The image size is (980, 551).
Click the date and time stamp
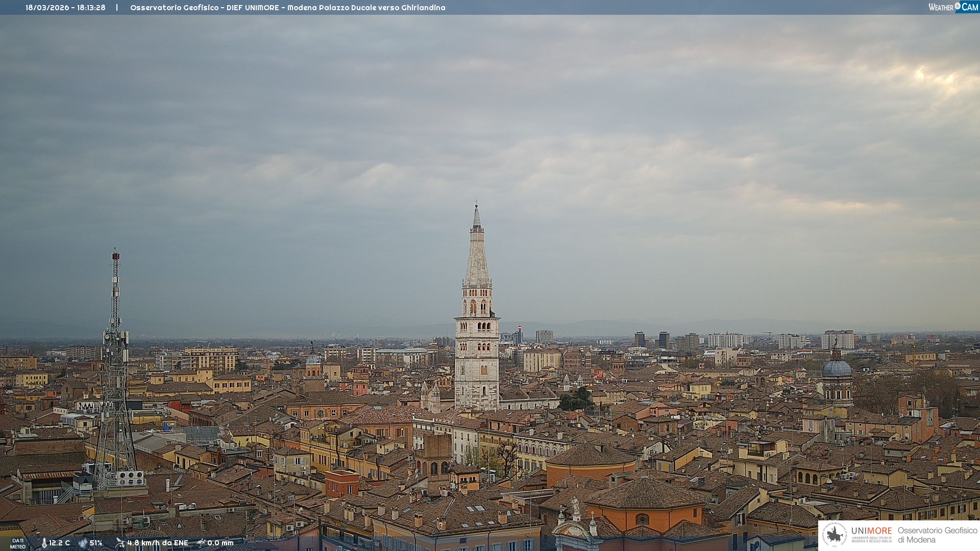coord(65,8)
